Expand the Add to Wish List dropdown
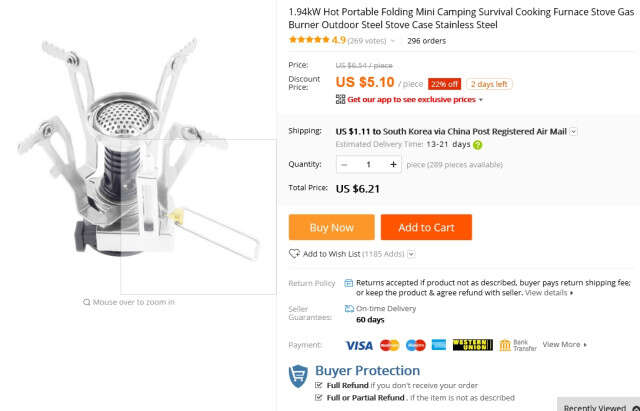640x411 pixels. [411, 254]
